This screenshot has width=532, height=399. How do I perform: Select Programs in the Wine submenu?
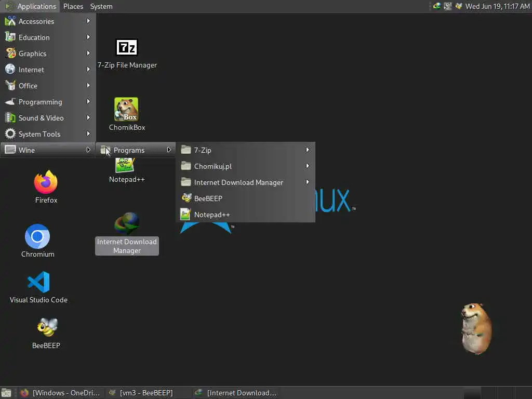[136, 150]
